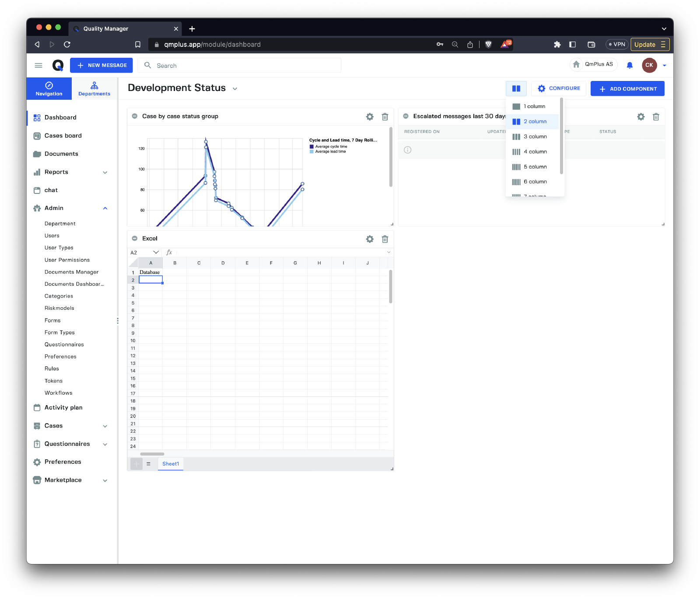The width and height of the screenshot is (700, 599).
Task: Expand the Reports sidebar section
Action: pyautogui.click(x=105, y=172)
